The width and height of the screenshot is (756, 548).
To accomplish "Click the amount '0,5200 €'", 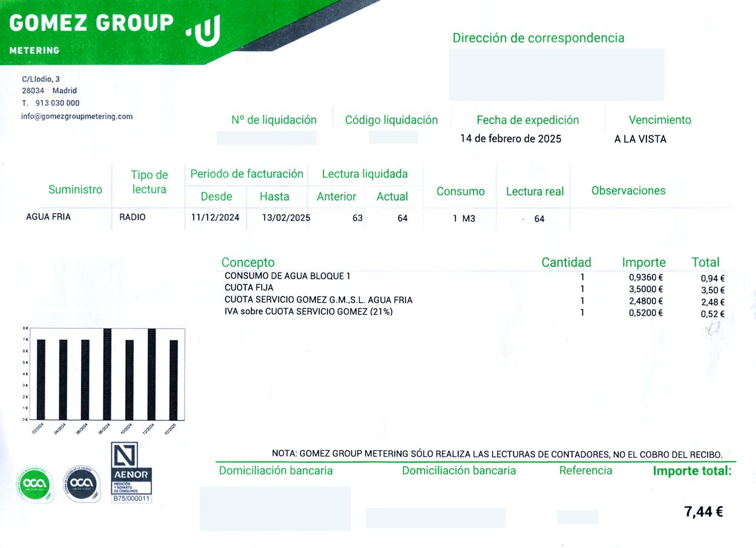I will point(646,313).
